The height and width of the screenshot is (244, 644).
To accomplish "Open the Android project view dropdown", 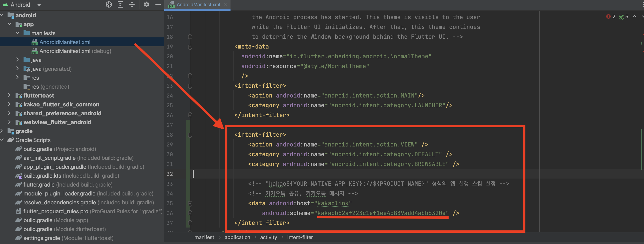I will (x=39, y=5).
